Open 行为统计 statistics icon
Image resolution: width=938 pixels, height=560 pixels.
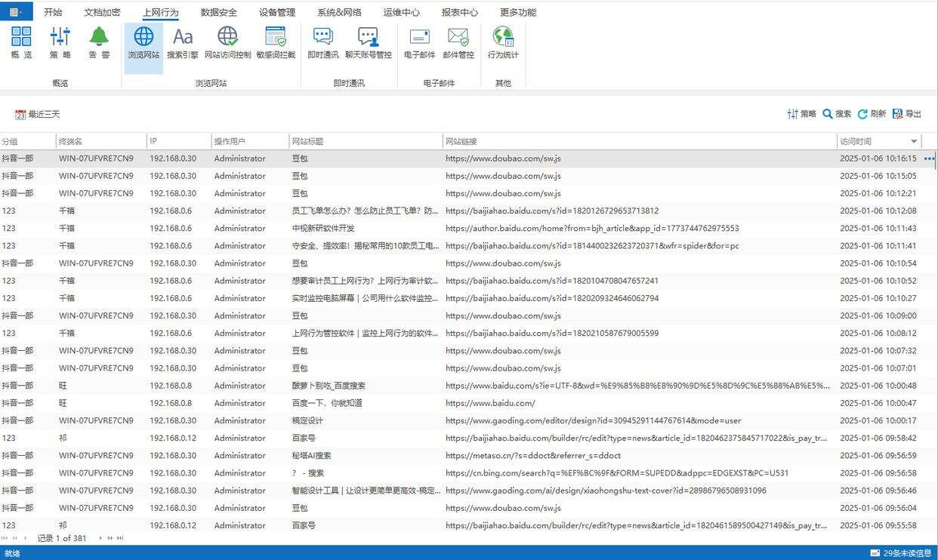pos(502,43)
